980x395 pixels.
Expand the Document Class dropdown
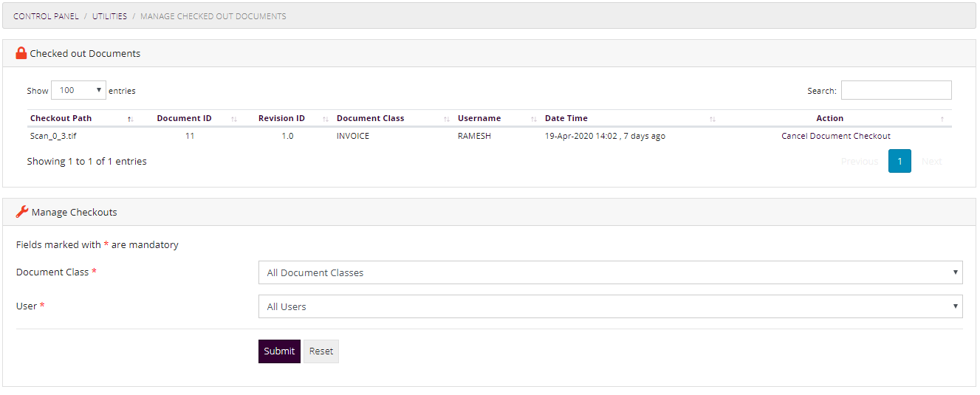click(x=610, y=272)
